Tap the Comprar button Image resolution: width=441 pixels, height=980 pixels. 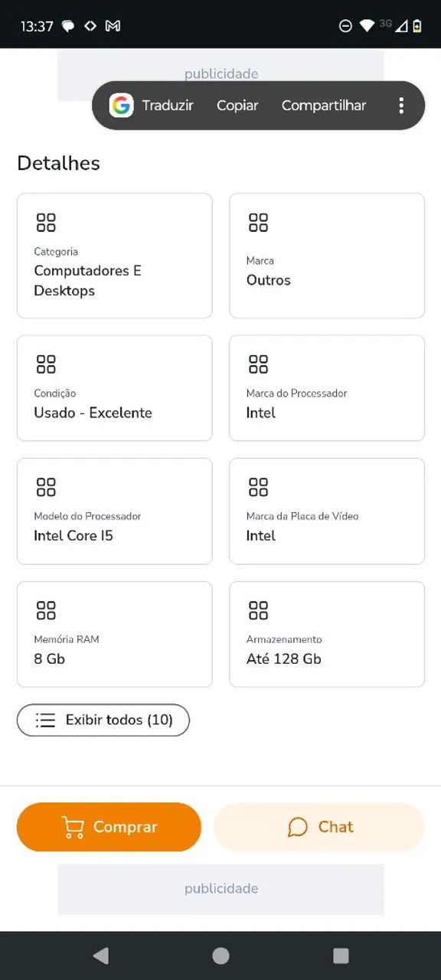pyautogui.click(x=109, y=827)
